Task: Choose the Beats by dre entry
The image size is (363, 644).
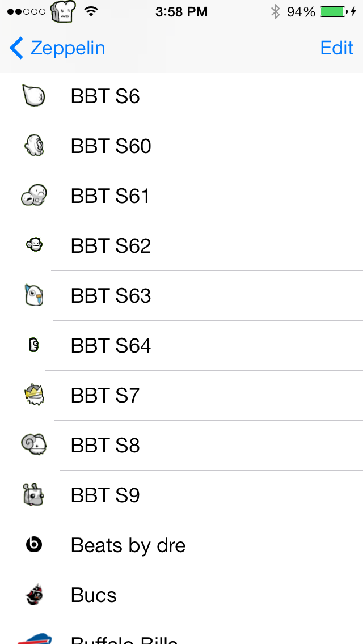Action: point(181,545)
